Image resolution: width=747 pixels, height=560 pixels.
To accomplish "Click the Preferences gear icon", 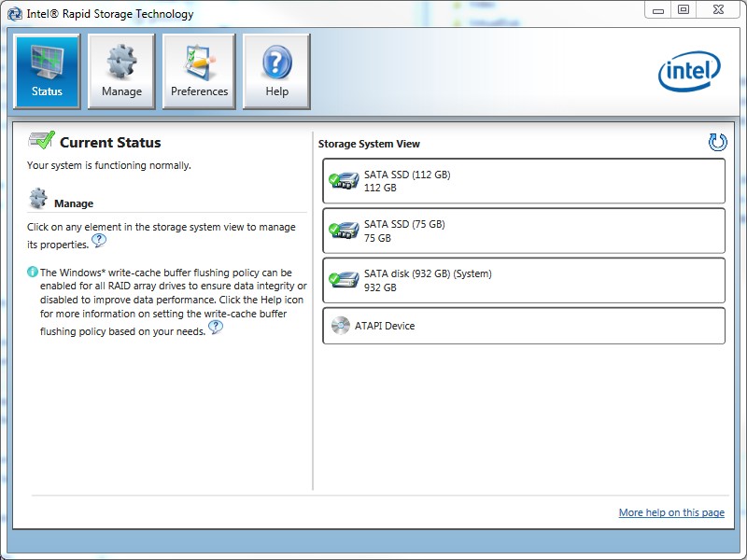I will click(199, 70).
